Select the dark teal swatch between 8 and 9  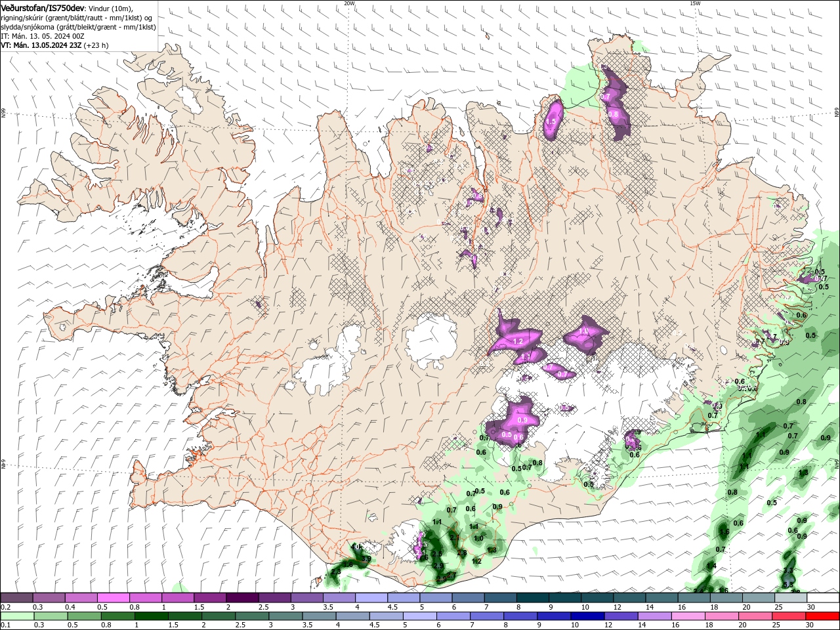click(532, 597)
